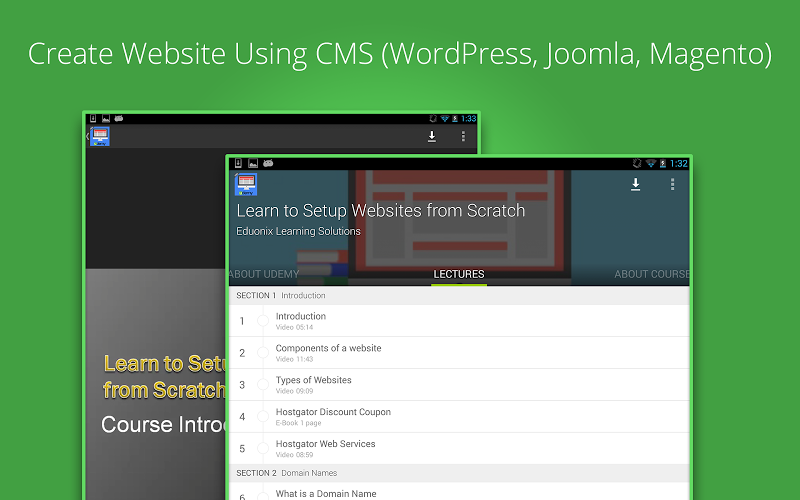Tap the download notification icon in the front window
The image size is (800, 500).
pyautogui.click(x=238, y=163)
